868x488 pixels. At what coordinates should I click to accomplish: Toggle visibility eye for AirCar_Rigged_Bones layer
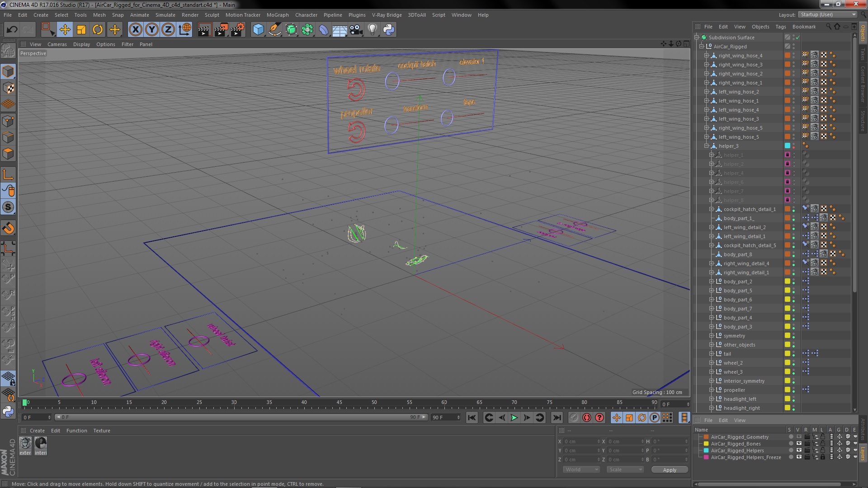tap(799, 444)
